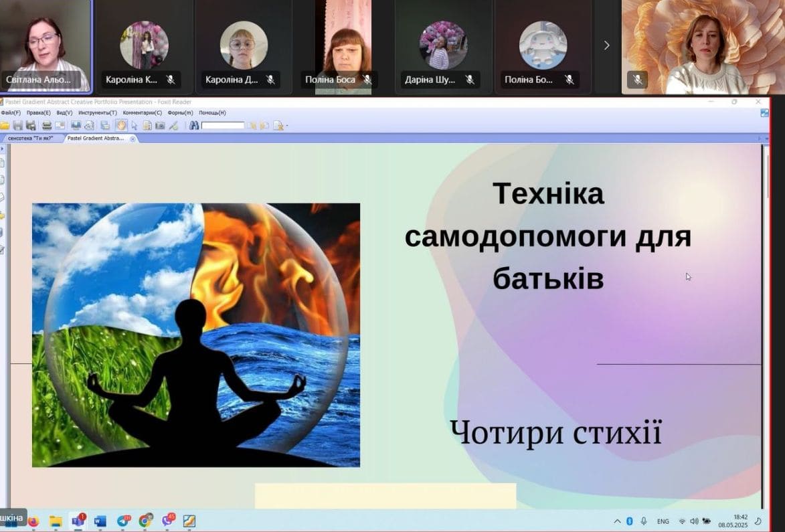Show next participants with right chevron
785x532 pixels.
click(606, 46)
